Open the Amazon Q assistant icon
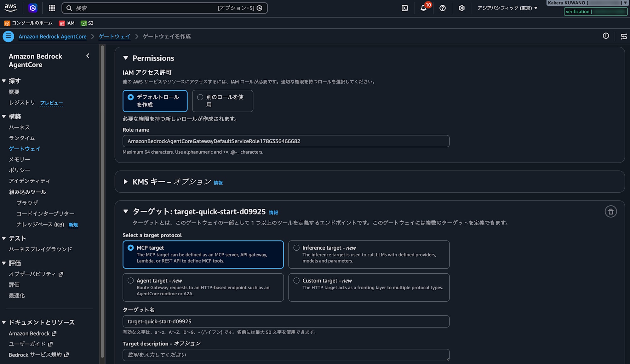The image size is (630, 364). click(33, 8)
